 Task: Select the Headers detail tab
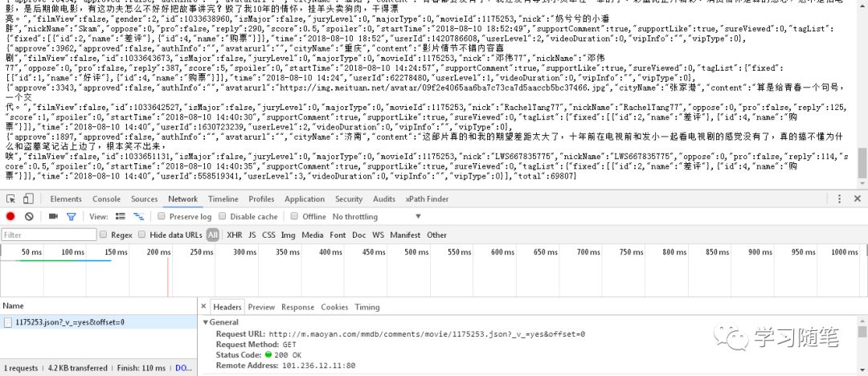coord(227,307)
